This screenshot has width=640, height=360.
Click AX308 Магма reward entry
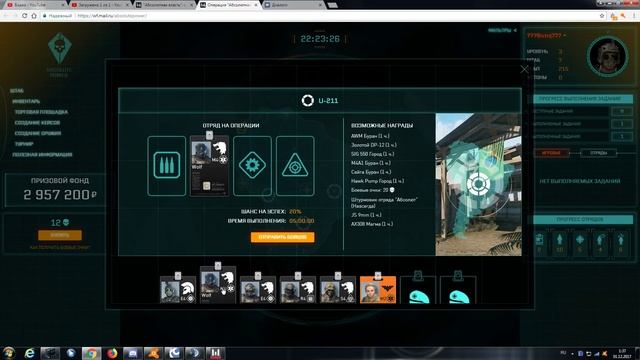coord(372,224)
